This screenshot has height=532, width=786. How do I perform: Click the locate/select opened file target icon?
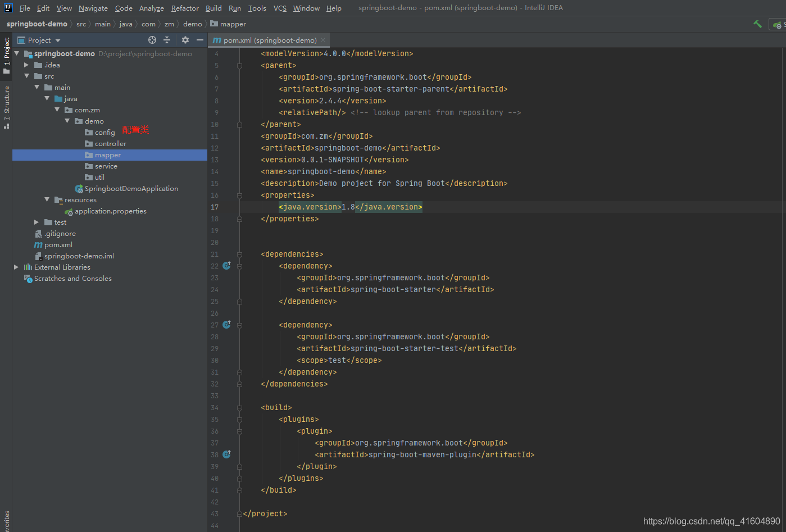(x=152, y=40)
